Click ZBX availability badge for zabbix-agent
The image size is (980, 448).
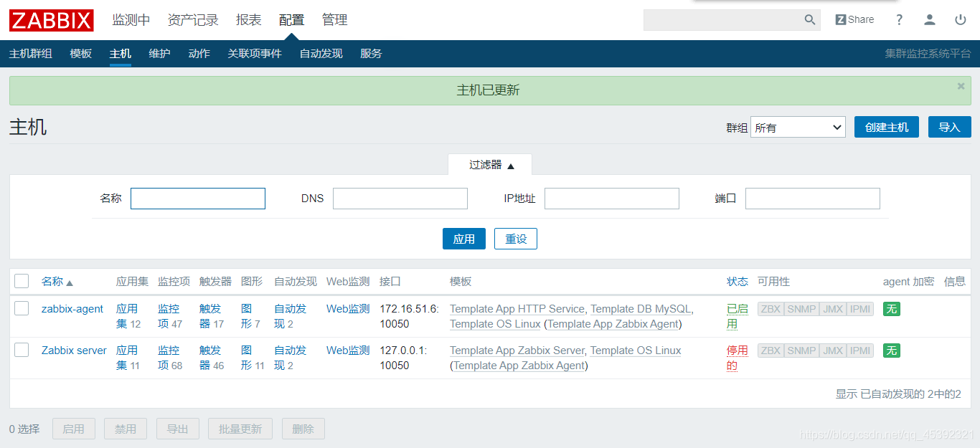(771, 309)
